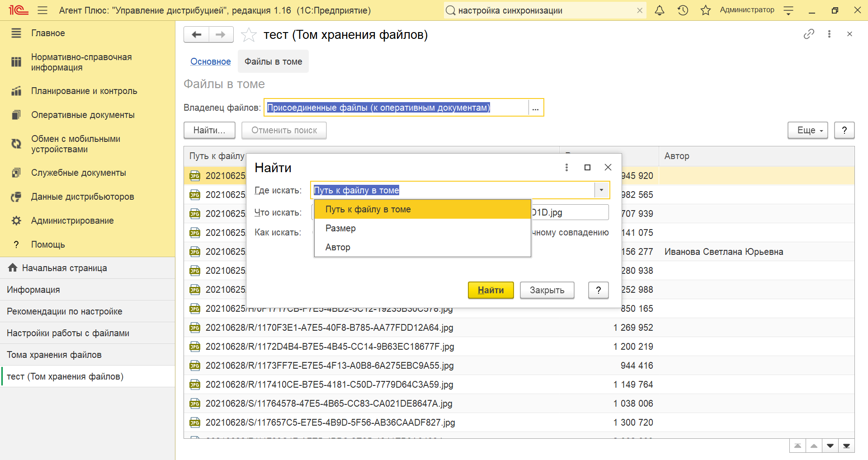Choose Автор in the dropdown list
Viewport: 868px width, 460px height.
tap(422, 247)
